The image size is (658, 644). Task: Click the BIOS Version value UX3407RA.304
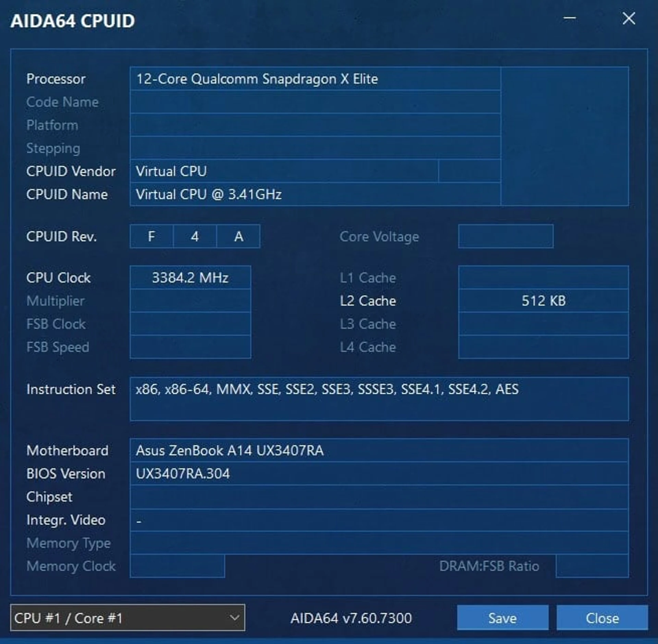point(183,474)
